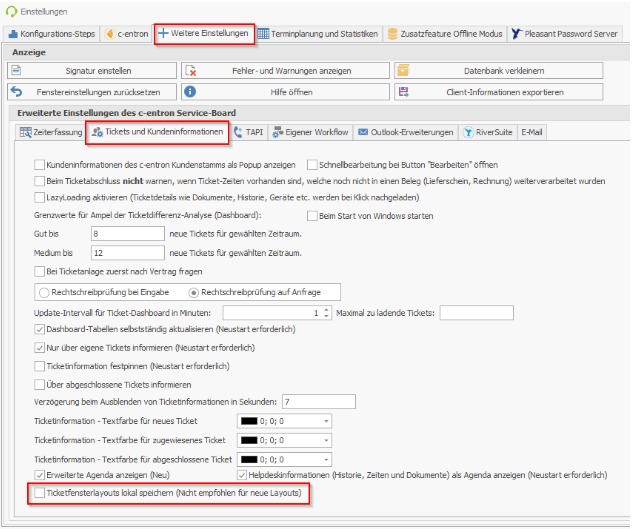Screen dimensions: 633x529
Task: Check Ticketfensterlayouts lokal speichern
Action: (40, 493)
